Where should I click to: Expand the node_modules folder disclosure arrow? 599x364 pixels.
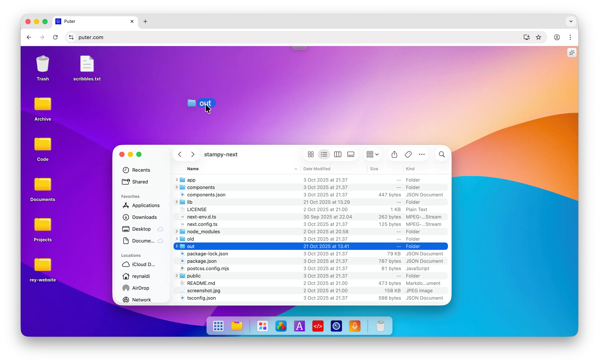click(x=177, y=232)
